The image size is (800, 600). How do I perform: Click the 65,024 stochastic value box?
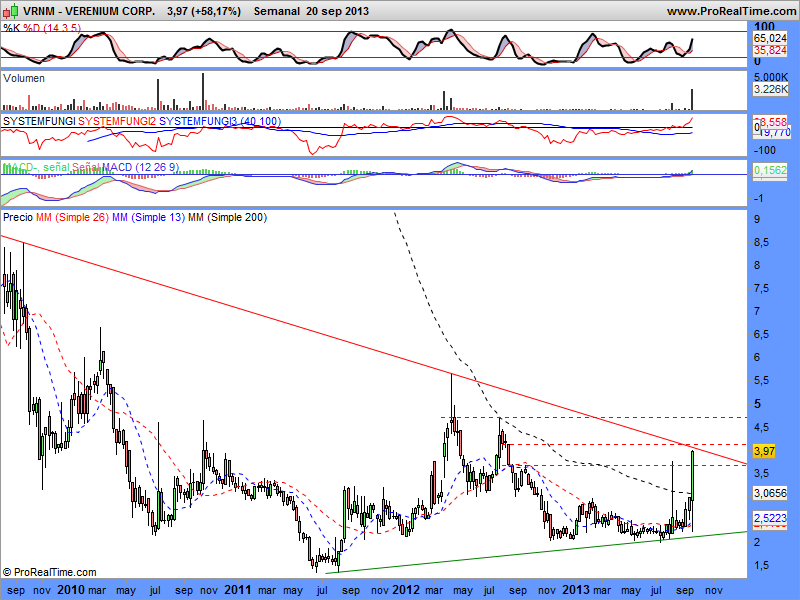(770, 38)
